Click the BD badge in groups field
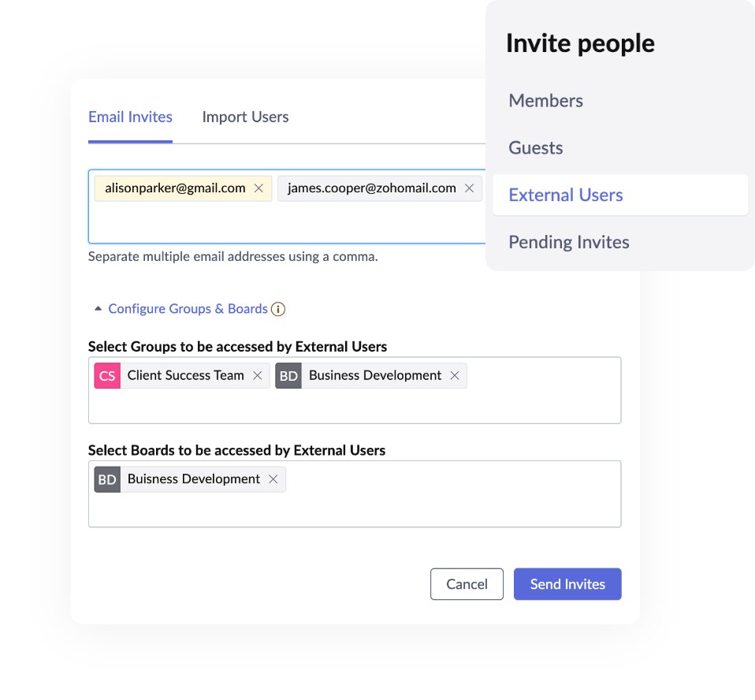Viewport: 755px width, 700px height. (288, 376)
